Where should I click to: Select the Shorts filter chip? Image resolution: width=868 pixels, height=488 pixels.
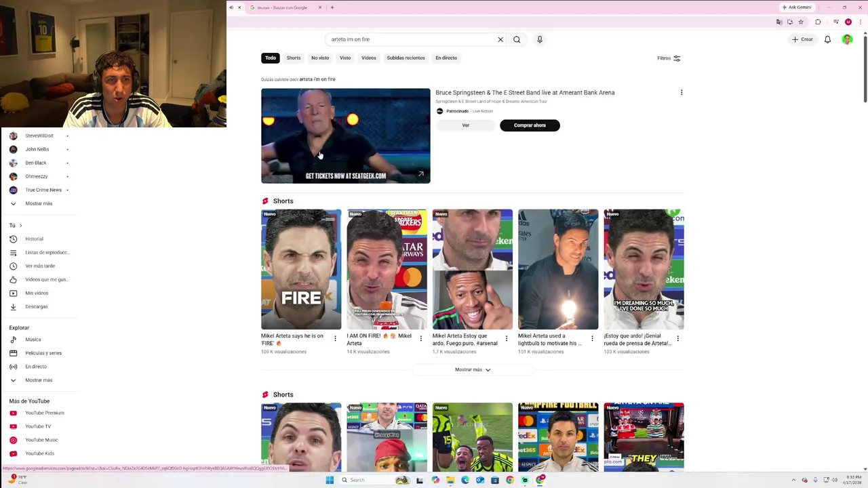(x=294, y=58)
